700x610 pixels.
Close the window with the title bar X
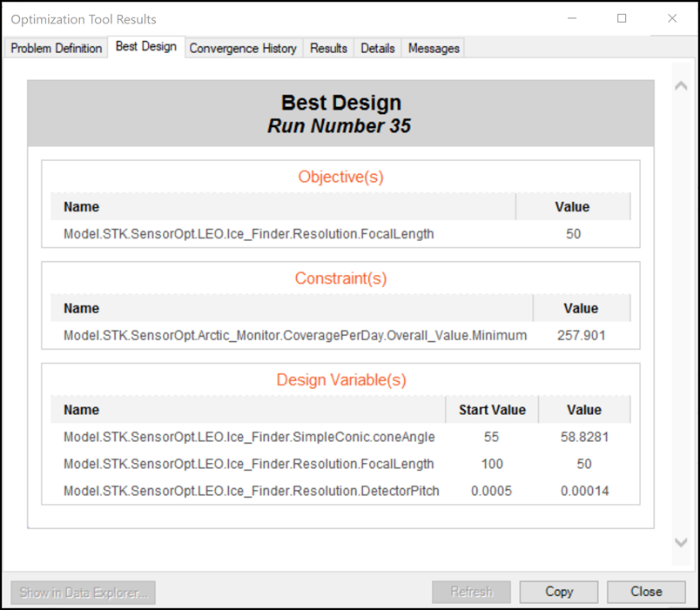click(672, 18)
